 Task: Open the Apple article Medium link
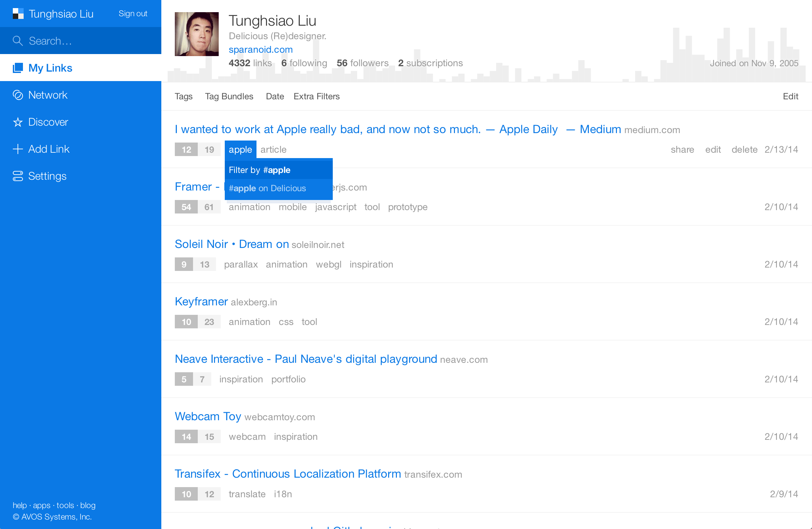[x=398, y=129]
